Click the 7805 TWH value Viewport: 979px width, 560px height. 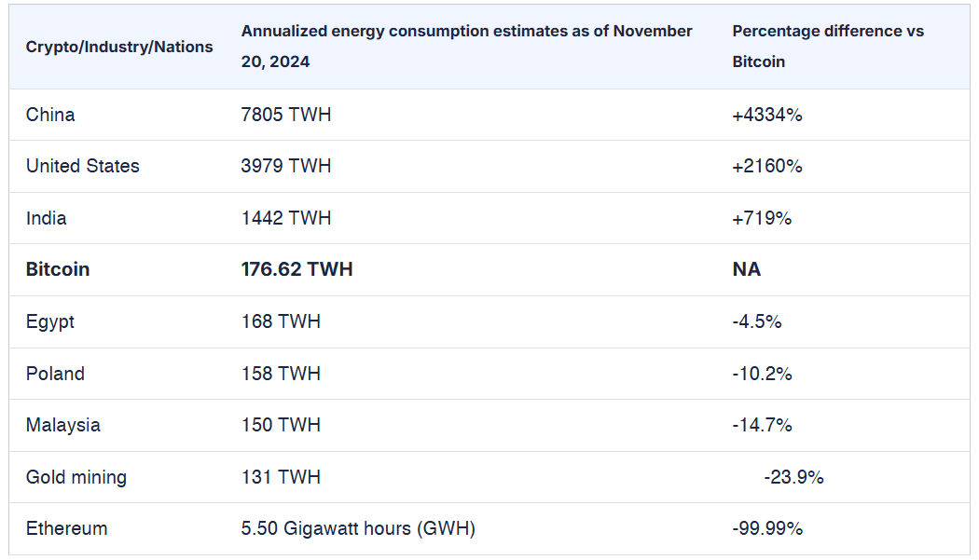coord(286,115)
